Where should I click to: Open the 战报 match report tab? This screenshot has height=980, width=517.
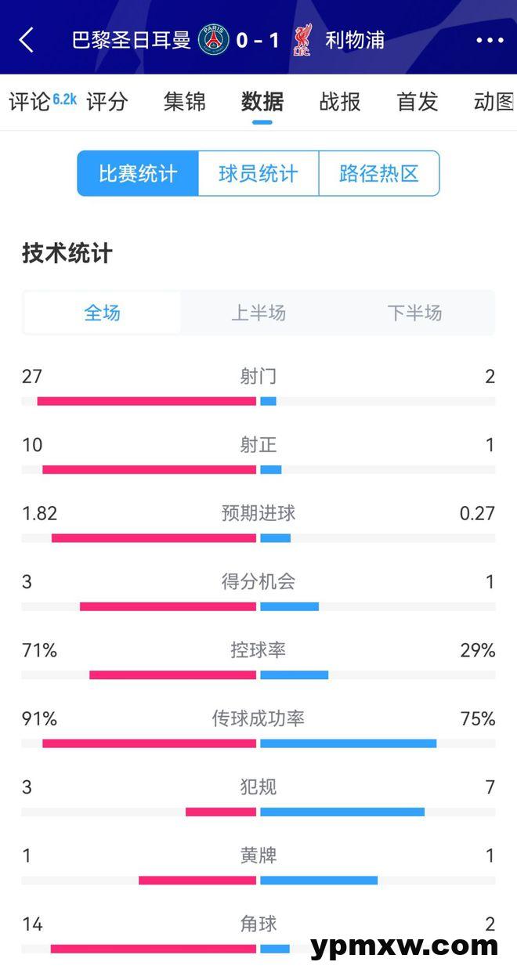click(340, 102)
